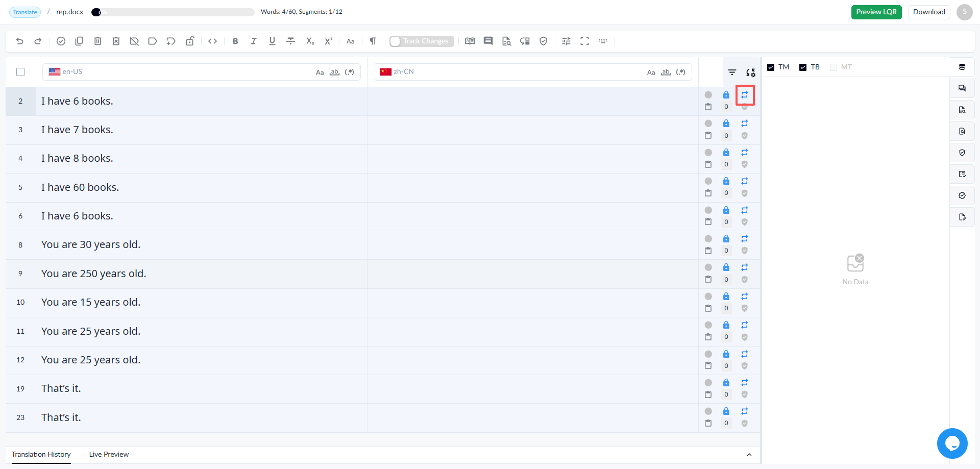Click the Translate breadcrumb link
Screen dimensions: 980x469
click(x=25, y=12)
